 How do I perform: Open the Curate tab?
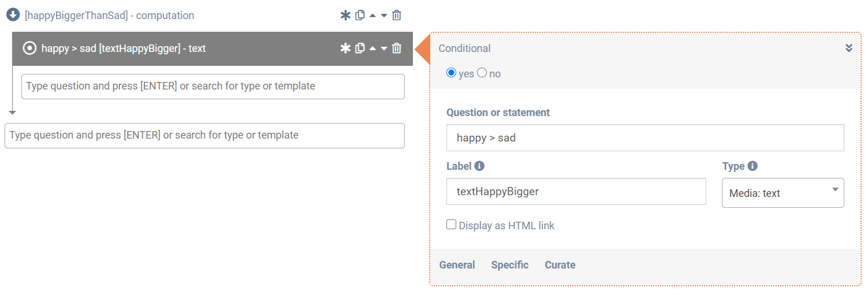pos(560,265)
